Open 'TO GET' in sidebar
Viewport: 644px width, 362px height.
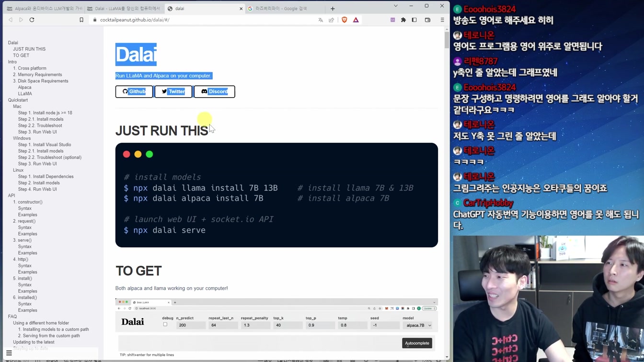point(21,56)
